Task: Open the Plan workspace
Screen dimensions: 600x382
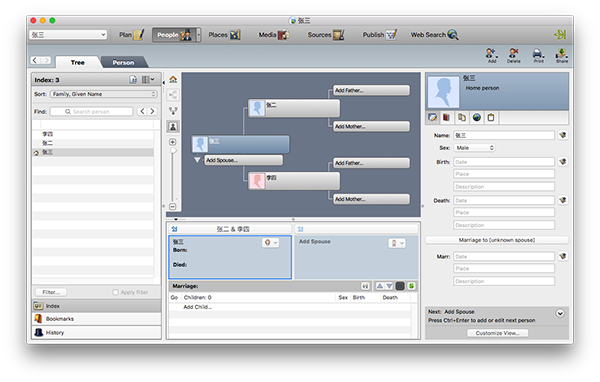Action: pyautogui.click(x=131, y=35)
